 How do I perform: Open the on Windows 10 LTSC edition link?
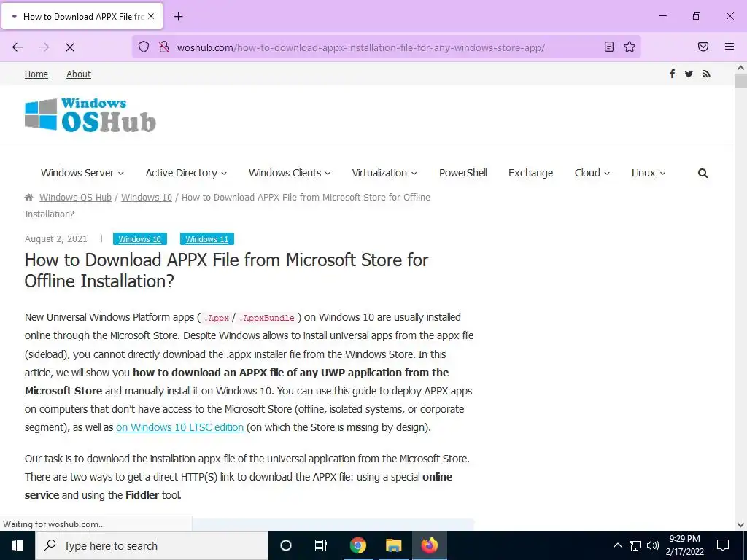coord(179,427)
